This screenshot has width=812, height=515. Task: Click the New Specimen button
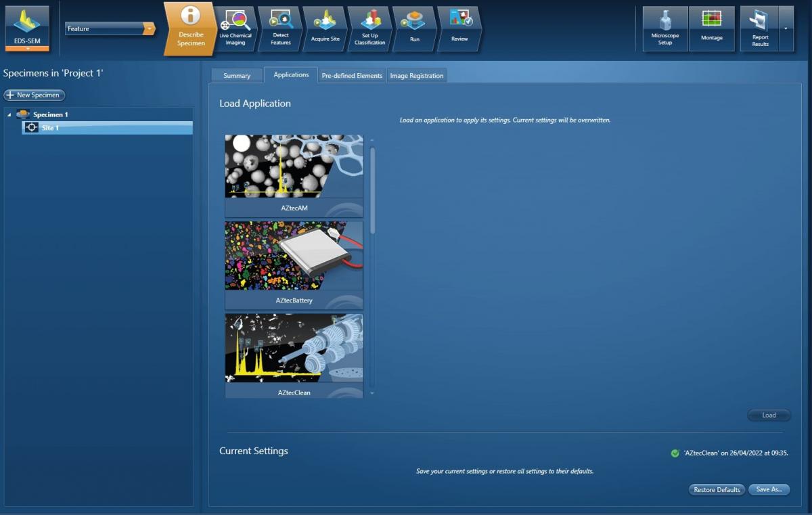[x=35, y=95]
